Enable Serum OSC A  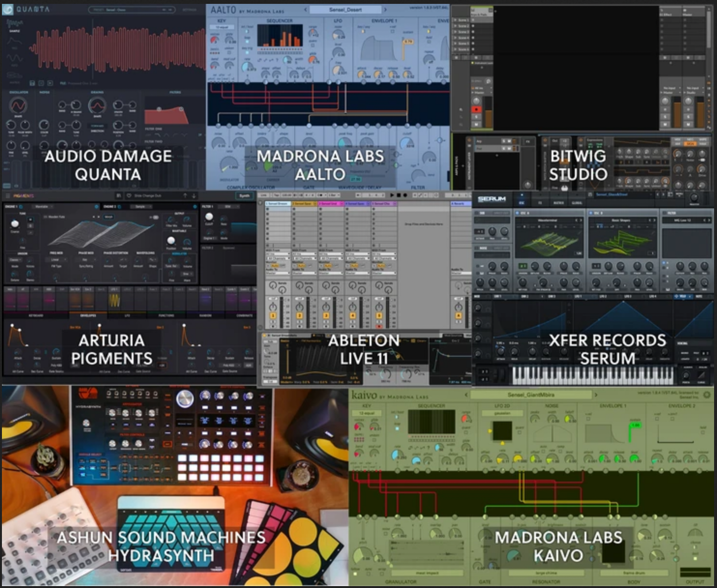click(x=517, y=213)
